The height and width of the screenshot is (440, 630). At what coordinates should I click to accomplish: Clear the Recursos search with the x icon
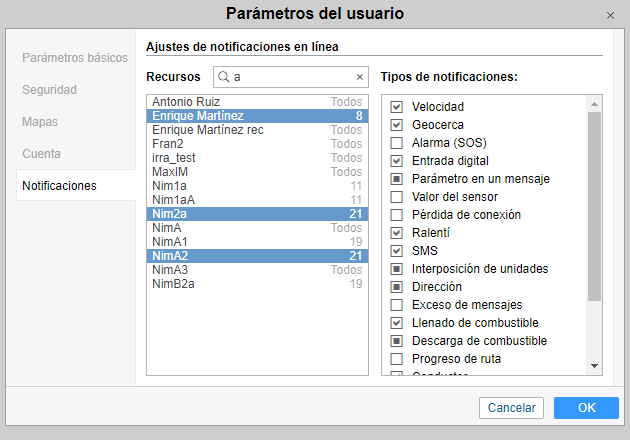(360, 77)
